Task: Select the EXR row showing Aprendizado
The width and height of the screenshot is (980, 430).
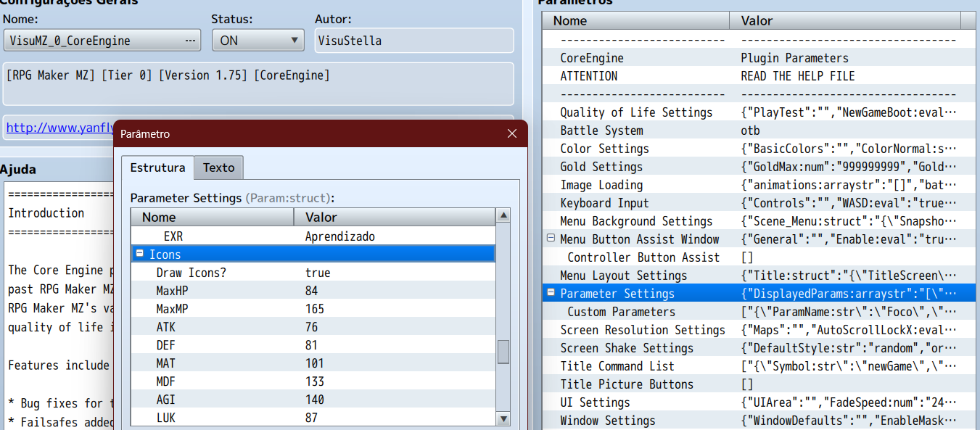Action: coord(313,236)
